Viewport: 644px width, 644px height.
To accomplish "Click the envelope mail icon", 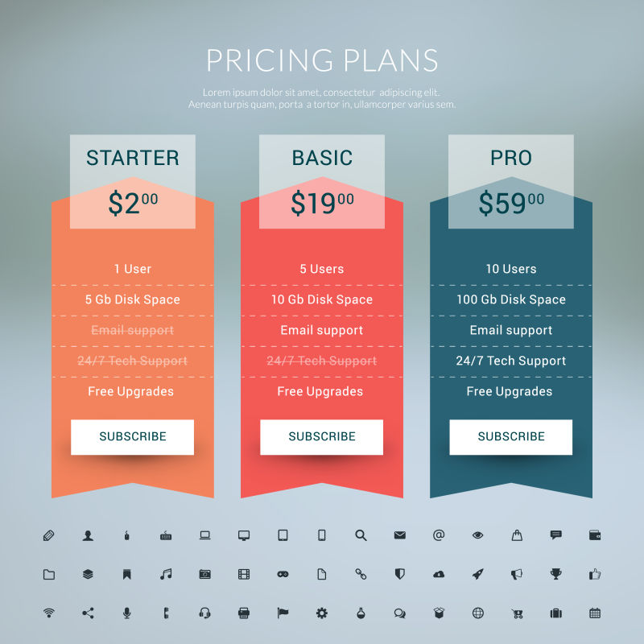I will coord(399,535).
